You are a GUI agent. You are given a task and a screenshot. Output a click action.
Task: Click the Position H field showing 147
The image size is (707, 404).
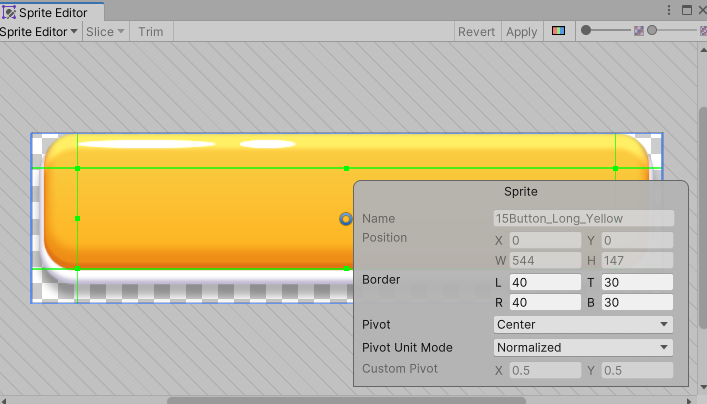[x=638, y=260]
